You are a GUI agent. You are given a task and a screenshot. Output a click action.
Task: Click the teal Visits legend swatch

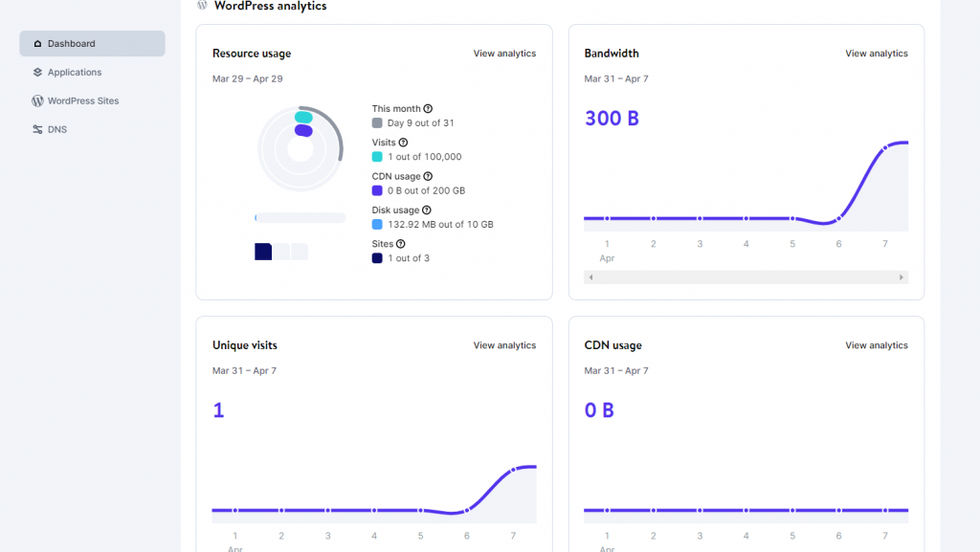click(377, 157)
